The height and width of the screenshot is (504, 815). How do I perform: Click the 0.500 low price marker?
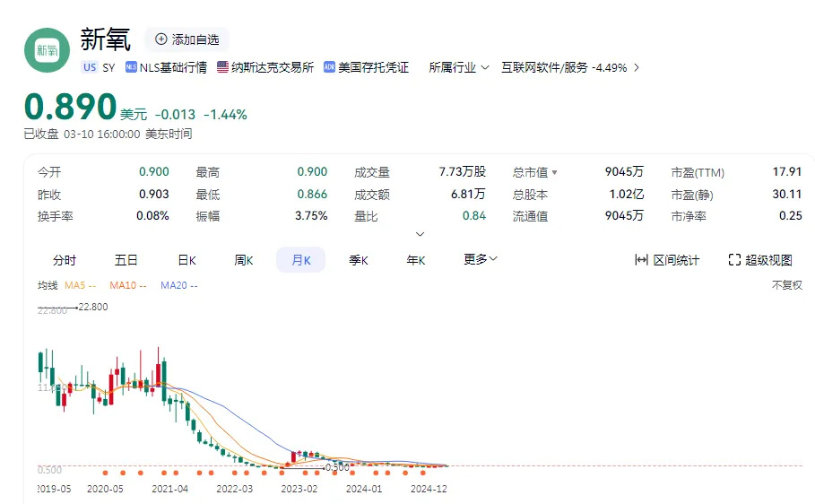337,467
